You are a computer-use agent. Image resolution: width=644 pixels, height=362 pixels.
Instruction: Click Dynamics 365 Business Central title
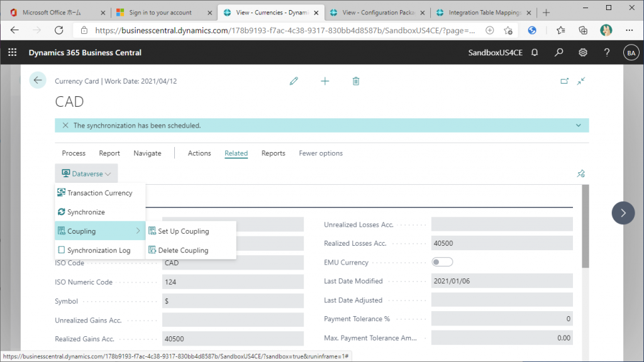point(85,53)
